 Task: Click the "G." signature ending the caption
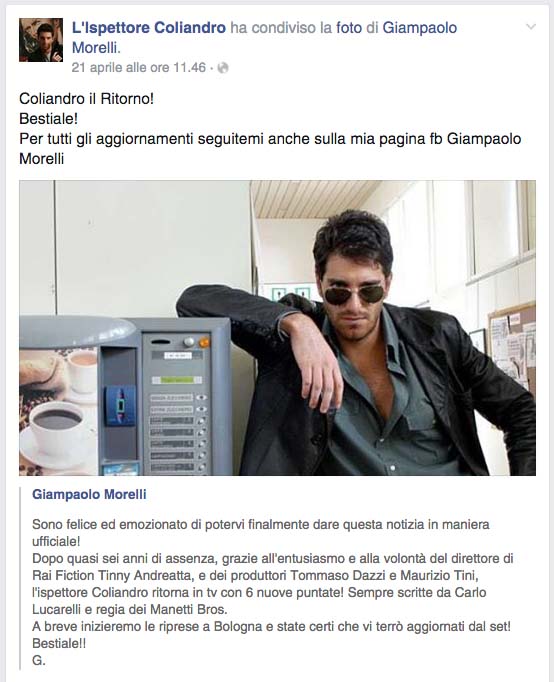coord(39,660)
